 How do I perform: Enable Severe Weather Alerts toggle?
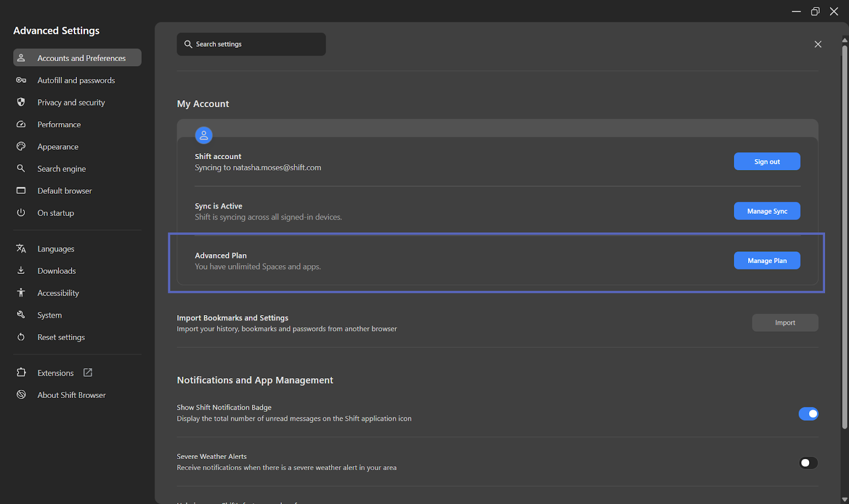click(x=808, y=463)
